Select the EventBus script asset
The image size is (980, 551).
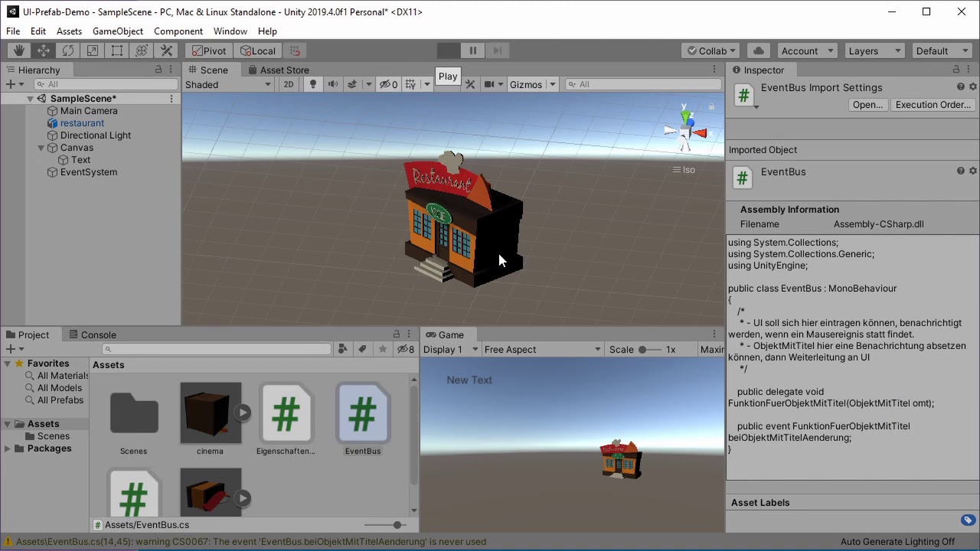363,419
